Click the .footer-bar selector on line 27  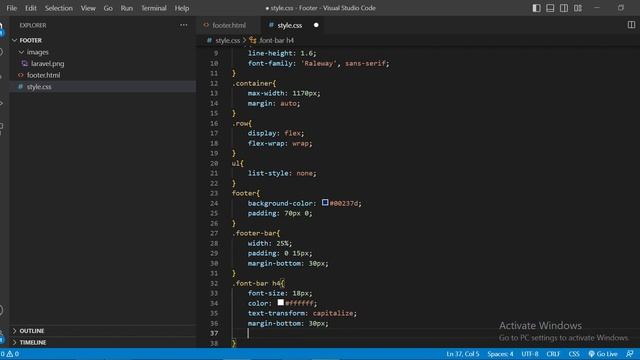coord(254,233)
